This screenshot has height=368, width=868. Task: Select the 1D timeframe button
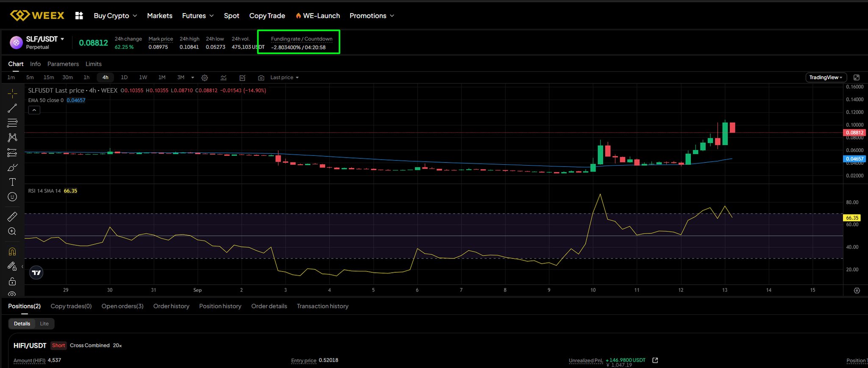coord(124,77)
